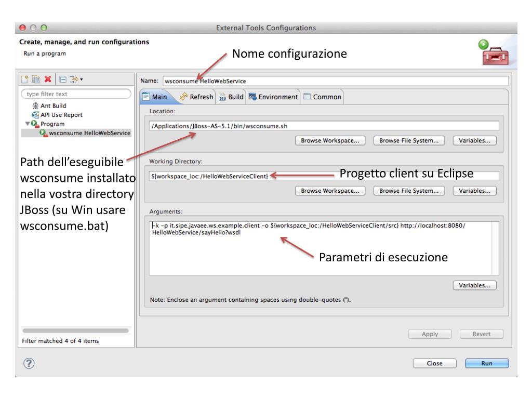
Task: Click the Name input field
Action: (336, 81)
